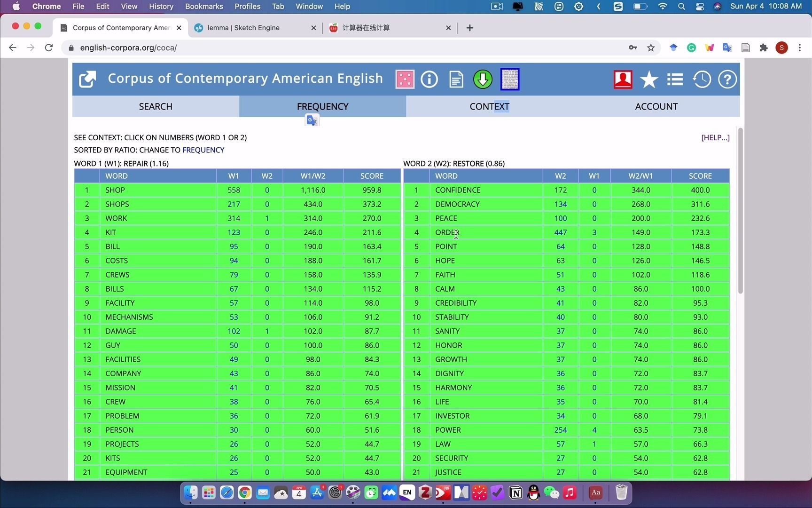The image size is (812, 508).
Task: Open the password key icon in address bar
Action: tap(633, 48)
